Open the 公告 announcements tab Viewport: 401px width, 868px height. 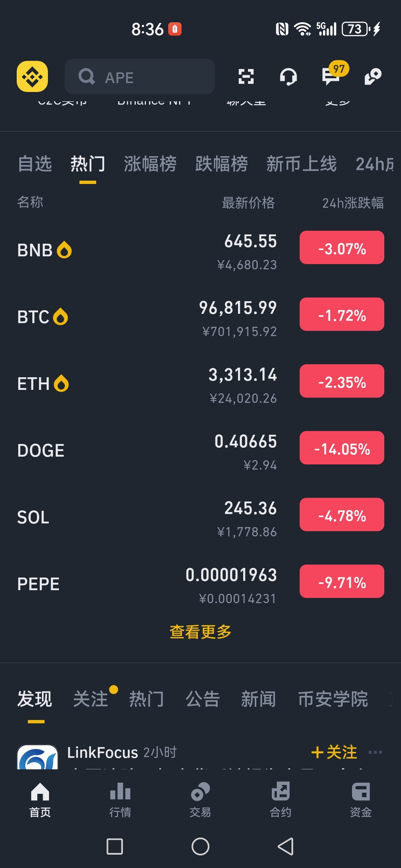[x=203, y=699]
